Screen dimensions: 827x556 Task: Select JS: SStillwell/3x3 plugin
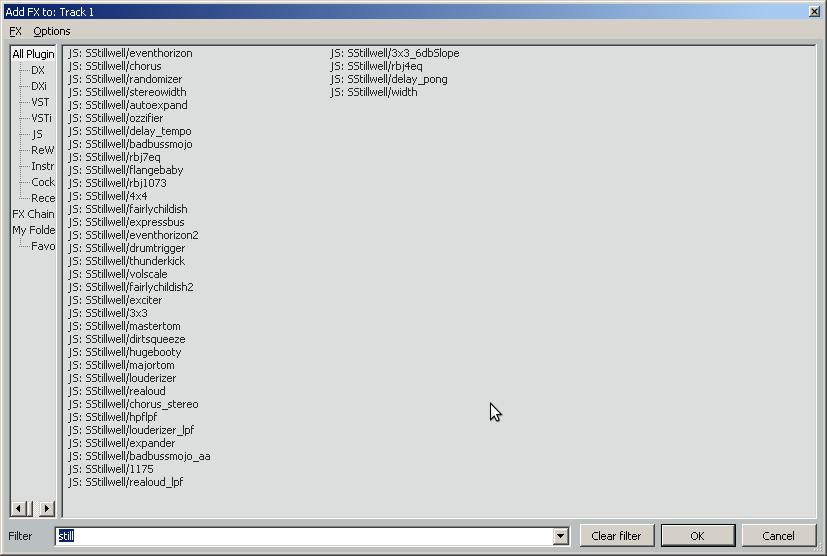[x=108, y=313]
